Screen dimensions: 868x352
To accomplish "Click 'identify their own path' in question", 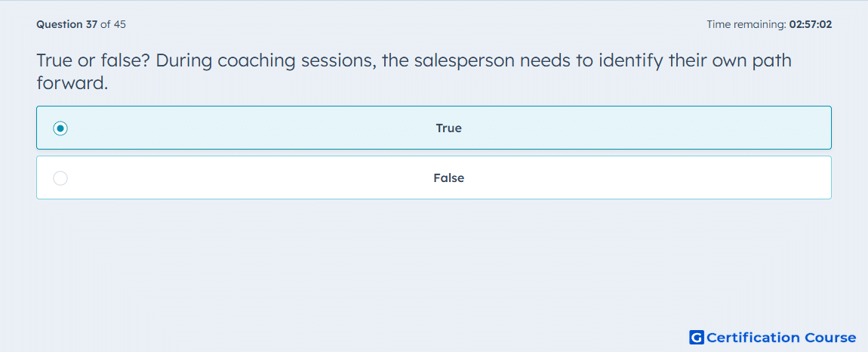I will point(695,60).
